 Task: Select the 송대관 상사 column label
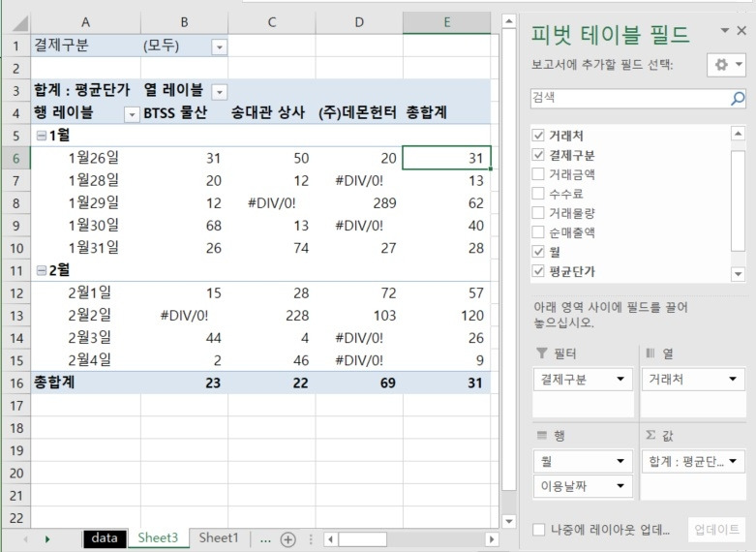(x=272, y=113)
